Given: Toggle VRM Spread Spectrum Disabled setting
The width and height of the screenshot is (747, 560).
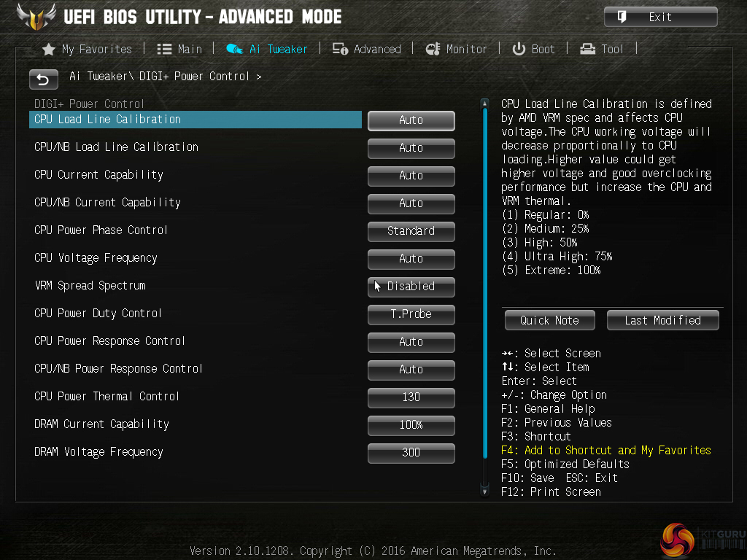Looking at the screenshot, I should tap(411, 287).
